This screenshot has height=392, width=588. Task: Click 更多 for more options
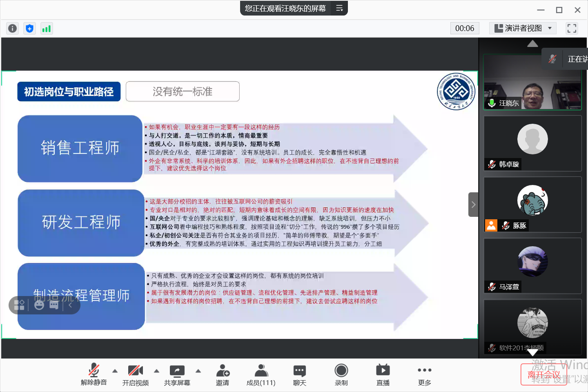coord(424,375)
